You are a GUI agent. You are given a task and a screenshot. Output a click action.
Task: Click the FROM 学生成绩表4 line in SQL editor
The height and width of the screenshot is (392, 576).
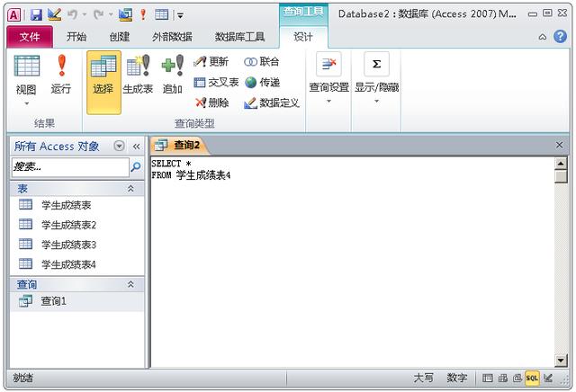(191, 175)
